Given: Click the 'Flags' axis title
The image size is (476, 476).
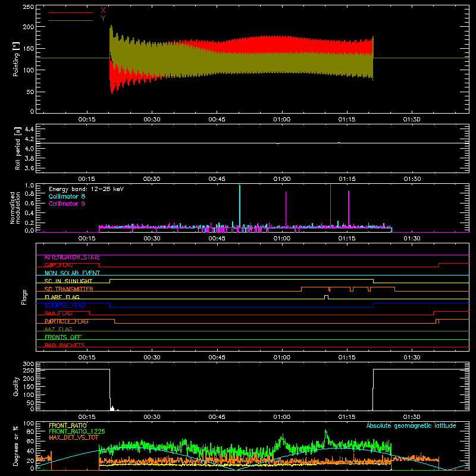Looking at the screenshot, I should tap(24, 297).
